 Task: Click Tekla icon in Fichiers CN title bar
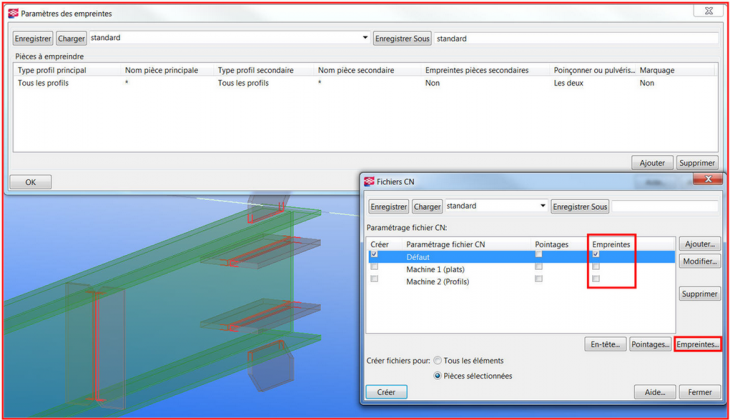click(369, 181)
